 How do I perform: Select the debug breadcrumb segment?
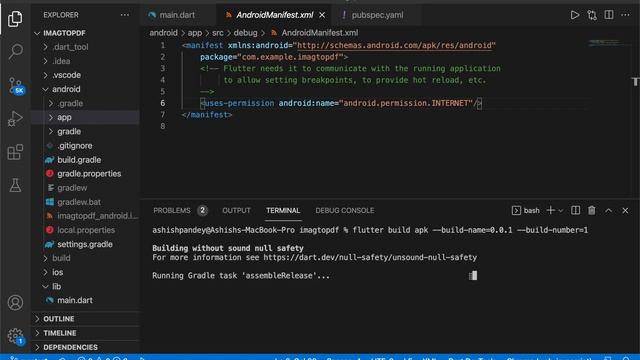pyautogui.click(x=245, y=33)
